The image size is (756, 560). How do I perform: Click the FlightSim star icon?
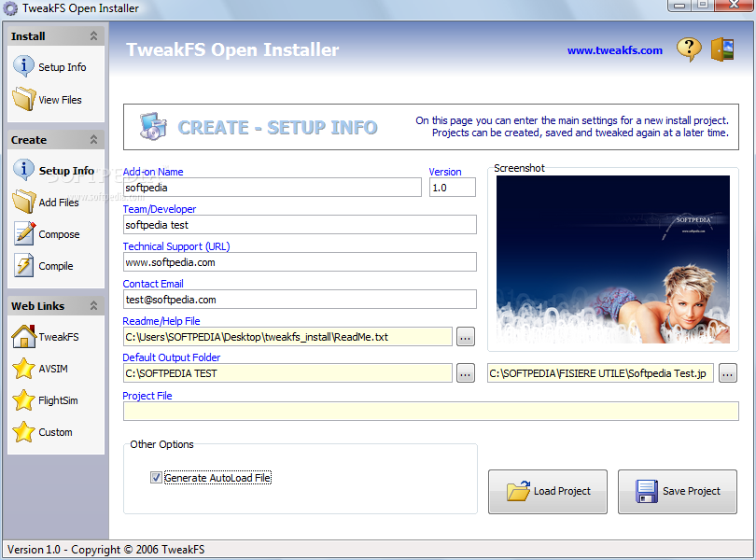(23, 399)
